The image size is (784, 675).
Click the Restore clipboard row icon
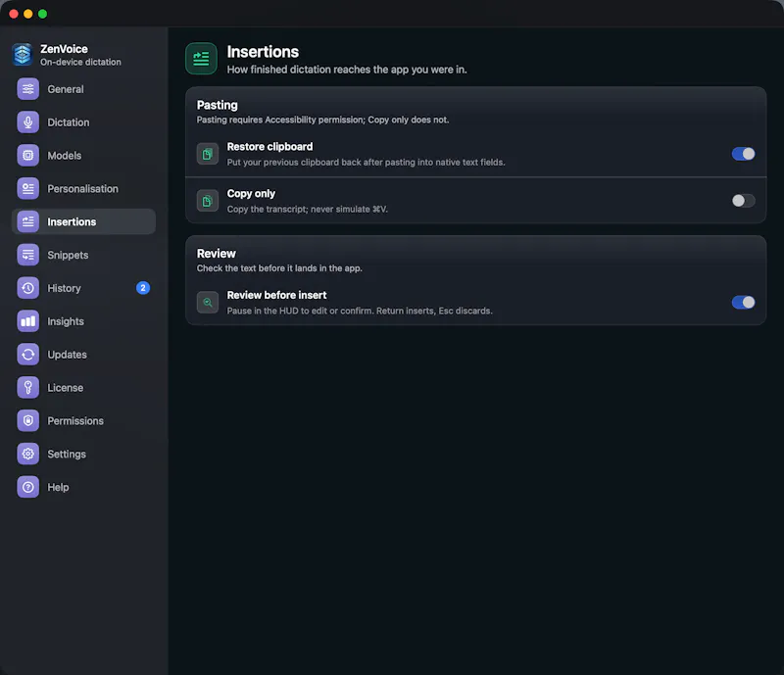click(208, 154)
